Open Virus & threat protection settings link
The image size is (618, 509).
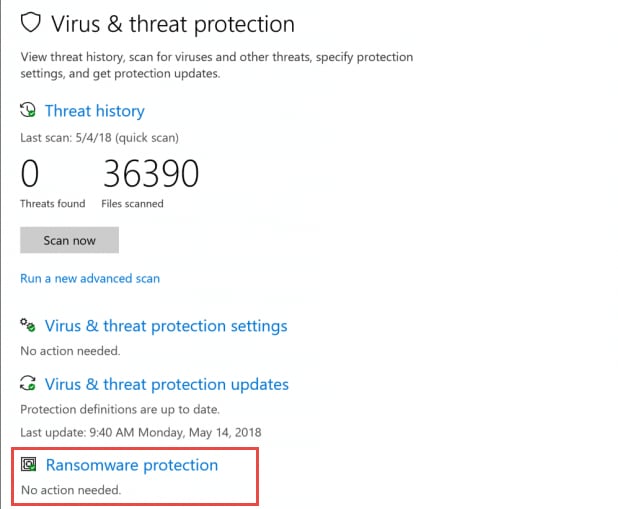coord(166,326)
